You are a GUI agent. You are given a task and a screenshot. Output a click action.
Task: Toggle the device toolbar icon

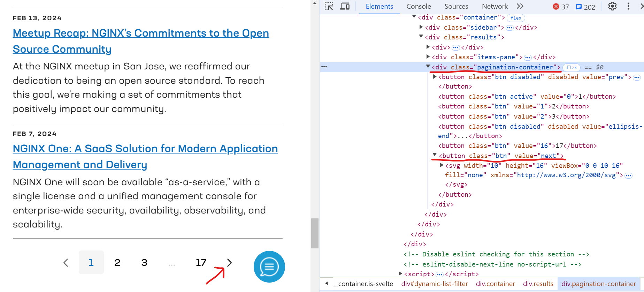[x=345, y=6]
